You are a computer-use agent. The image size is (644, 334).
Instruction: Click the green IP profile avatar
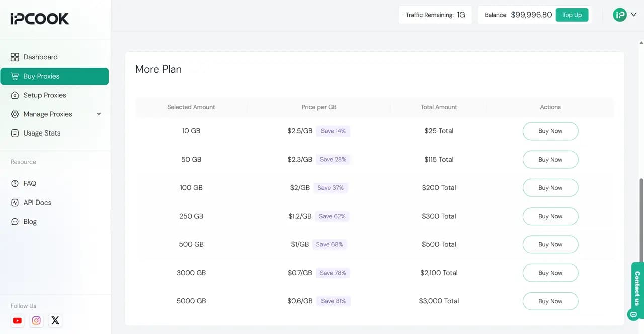point(619,15)
